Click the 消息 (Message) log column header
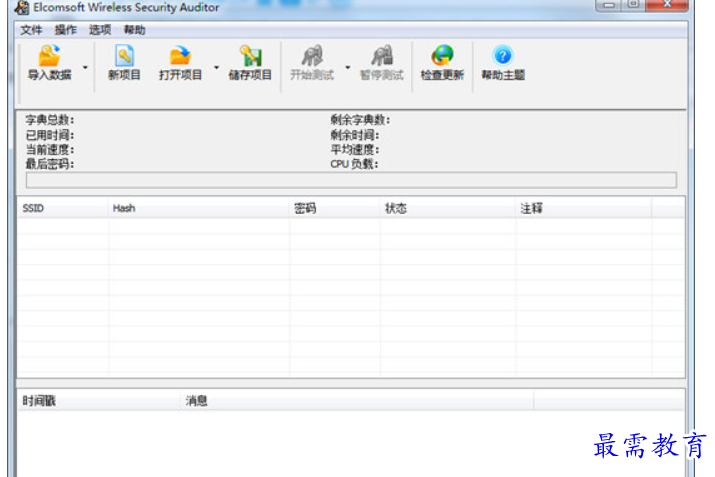Screen dimensions: 715x477 (357, 401)
